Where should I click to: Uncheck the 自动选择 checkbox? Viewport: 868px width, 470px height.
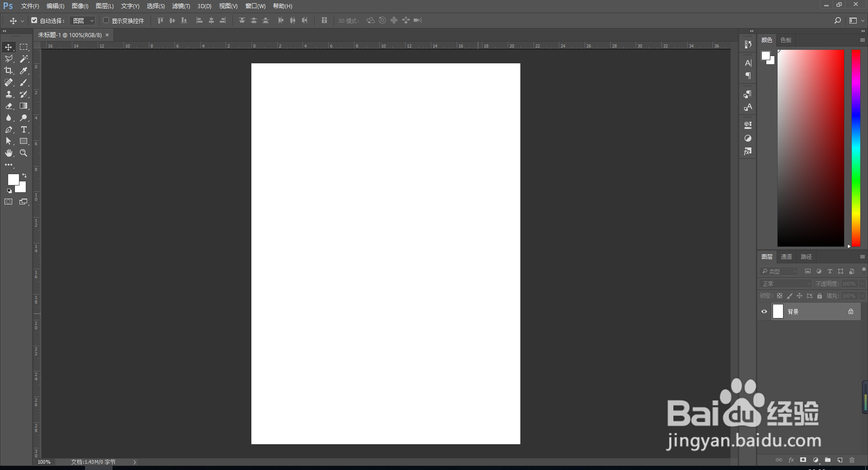click(34, 20)
